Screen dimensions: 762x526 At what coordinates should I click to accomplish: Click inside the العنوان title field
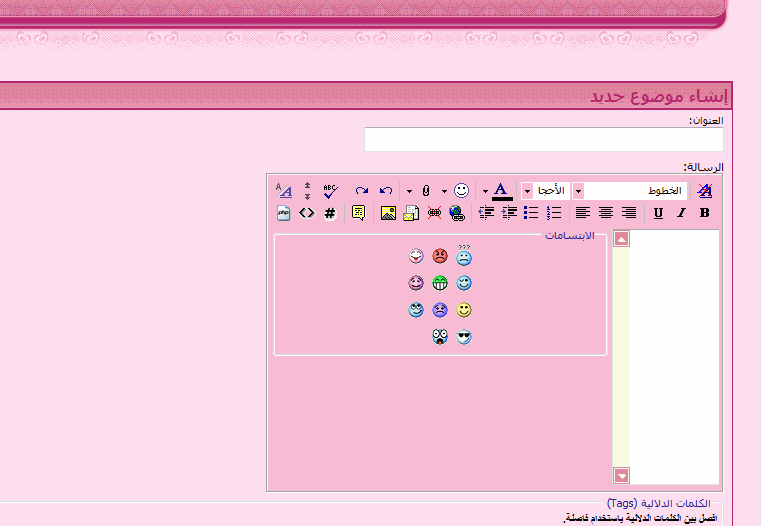(543, 140)
